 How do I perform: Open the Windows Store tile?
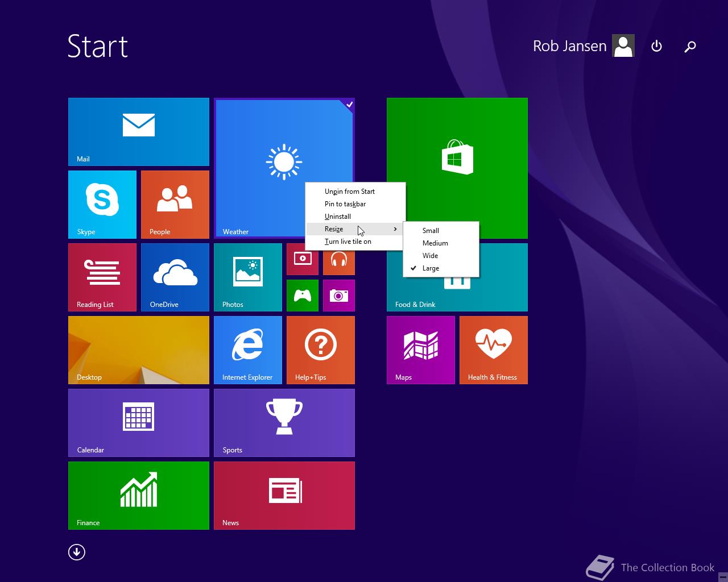(x=457, y=159)
